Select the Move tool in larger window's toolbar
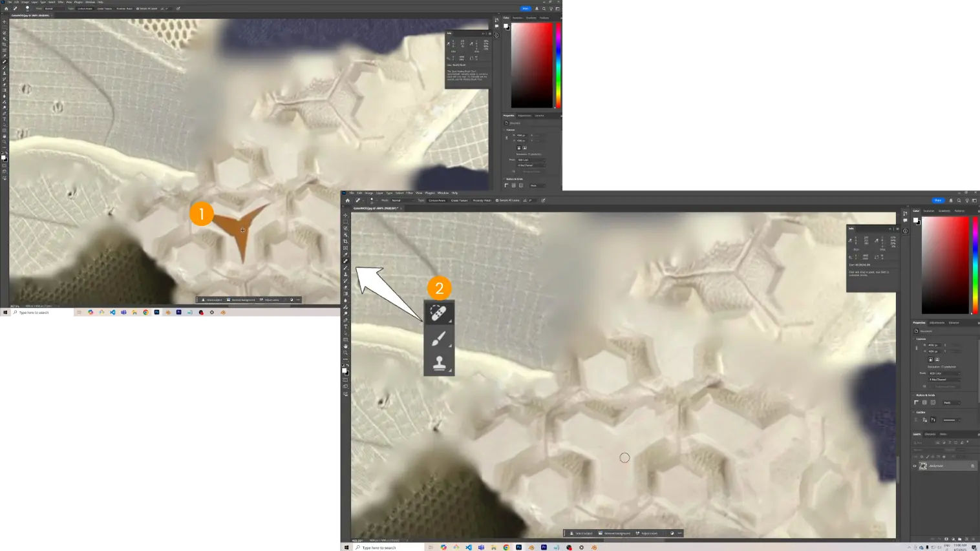 (345, 215)
